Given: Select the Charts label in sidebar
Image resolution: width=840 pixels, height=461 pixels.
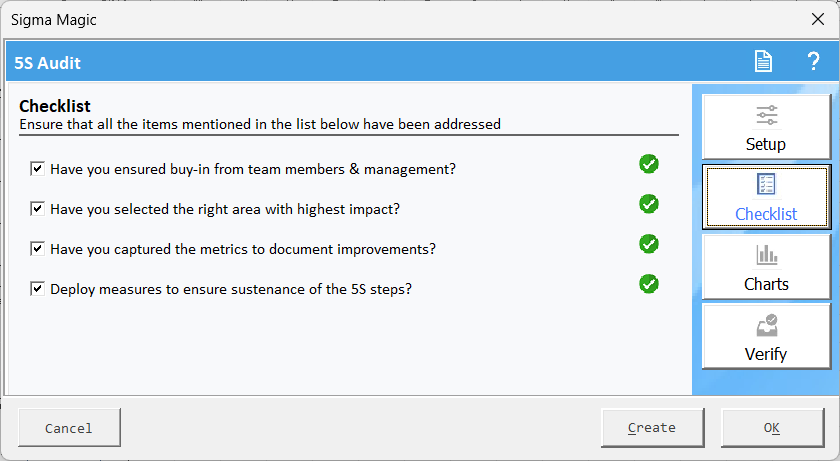Looking at the screenshot, I should point(766,284).
